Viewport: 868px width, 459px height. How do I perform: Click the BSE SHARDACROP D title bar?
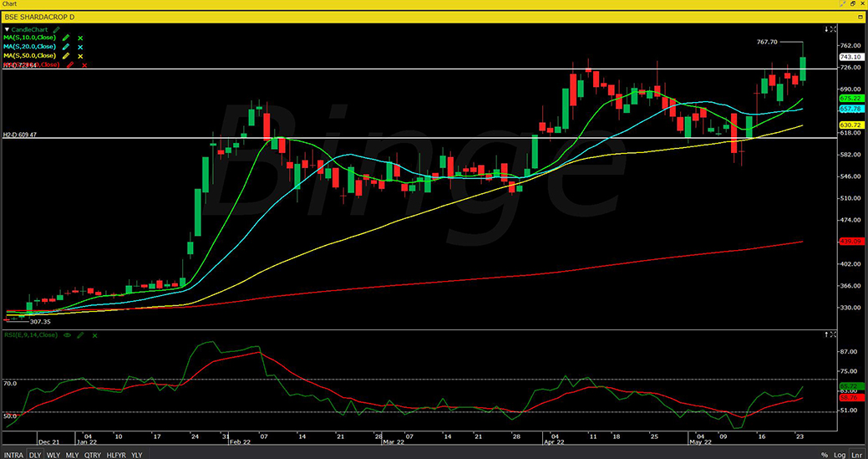point(434,18)
